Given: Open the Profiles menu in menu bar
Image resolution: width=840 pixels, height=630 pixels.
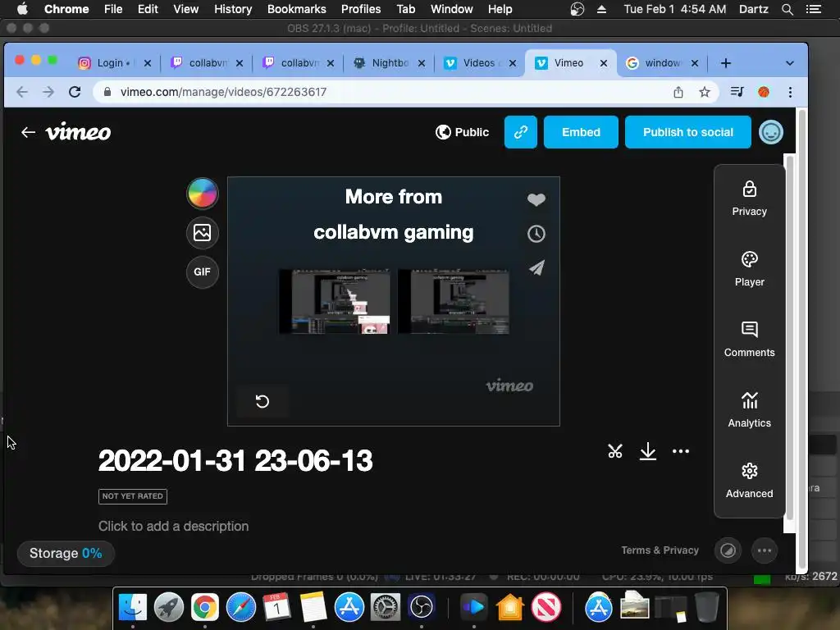Looking at the screenshot, I should coord(361,9).
